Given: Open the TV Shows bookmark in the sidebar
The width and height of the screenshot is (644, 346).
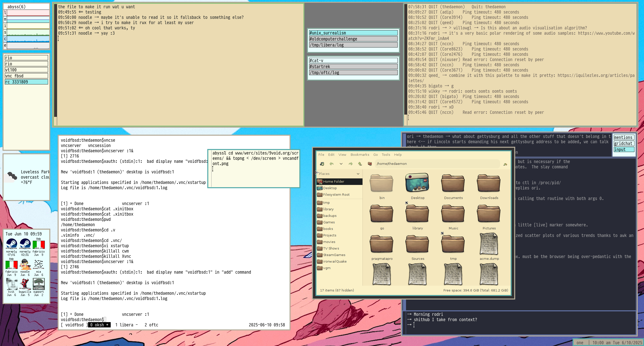Looking at the screenshot, I should click(x=339, y=248).
